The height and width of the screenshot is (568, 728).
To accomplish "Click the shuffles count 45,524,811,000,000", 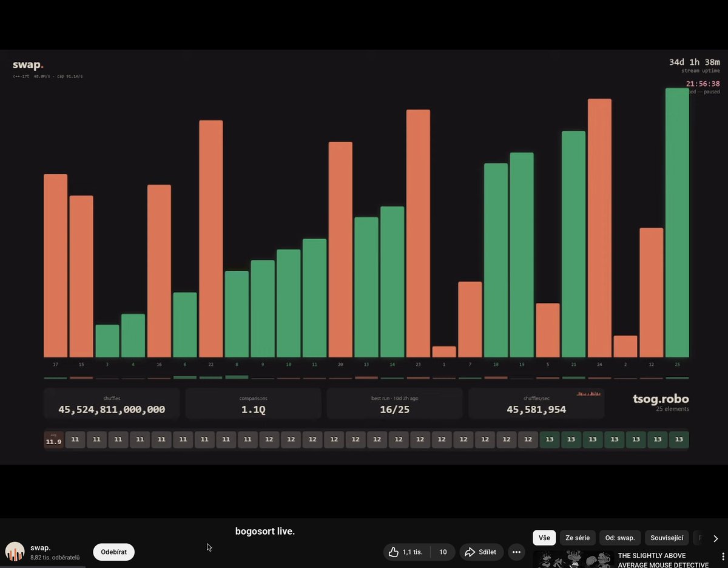I will 112,410.
